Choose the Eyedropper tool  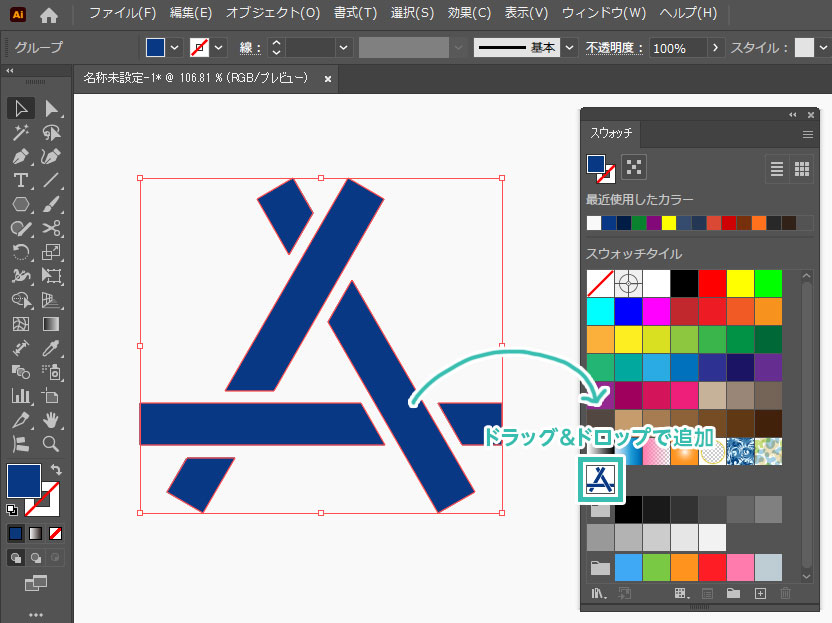[x=51, y=349]
